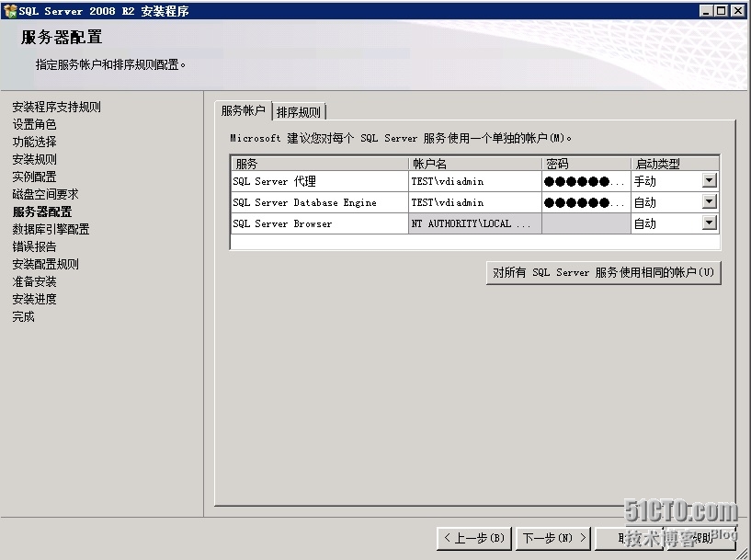Select the SQL Server 代理 service row label

pos(275,181)
